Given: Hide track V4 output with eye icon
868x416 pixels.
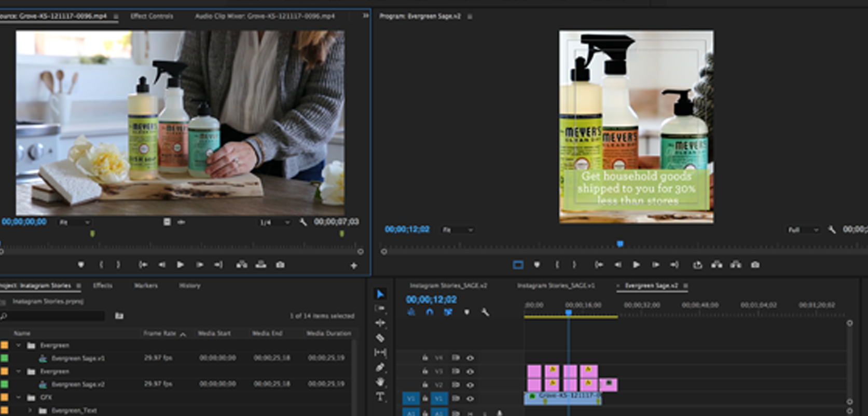Looking at the screenshot, I should [470, 358].
